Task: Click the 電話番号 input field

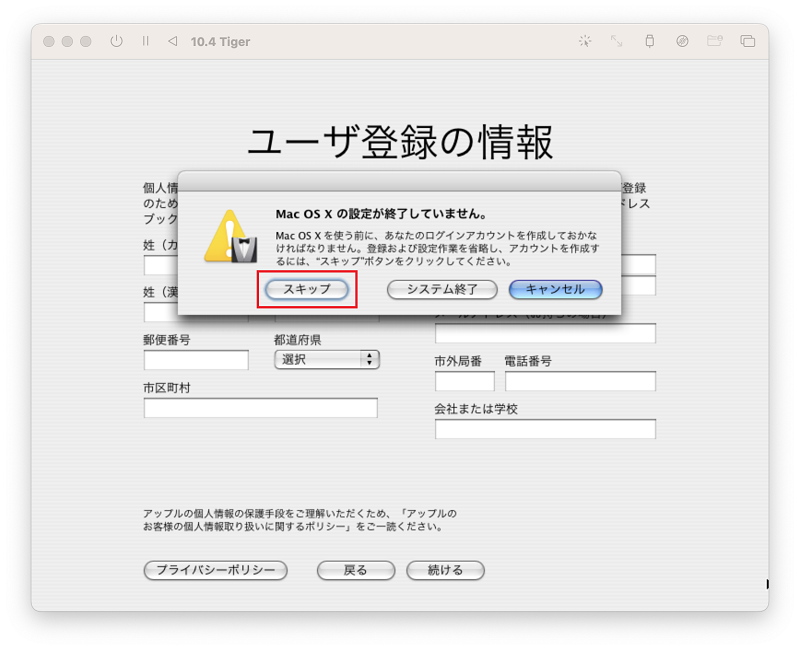Action: (580, 381)
